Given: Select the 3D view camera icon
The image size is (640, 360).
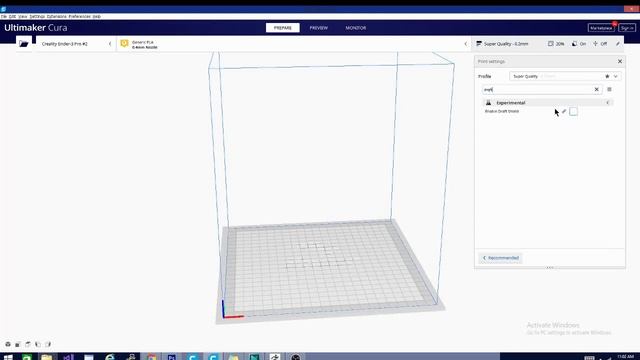Looking at the screenshot, I should tap(8, 344).
